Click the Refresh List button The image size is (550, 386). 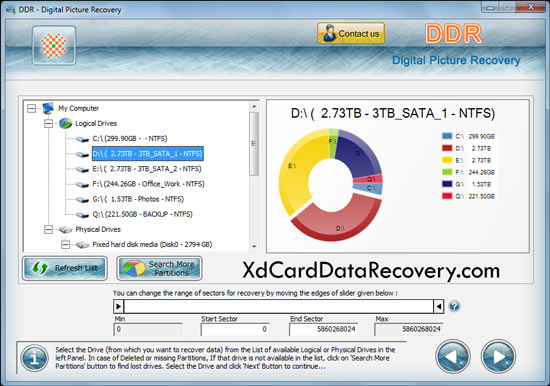(x=65, y=268)
